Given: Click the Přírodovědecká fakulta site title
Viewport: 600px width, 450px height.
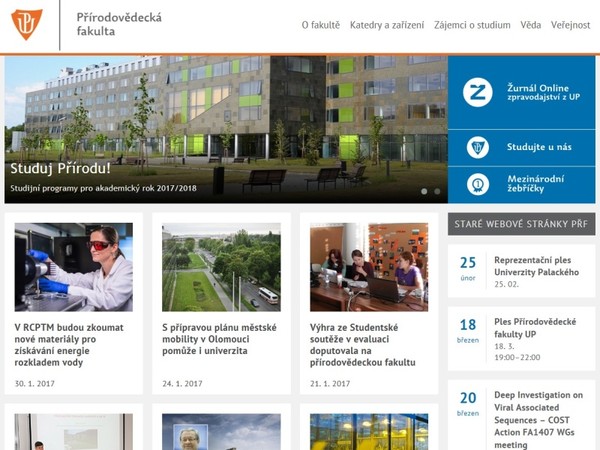Looking at the screenshot, I should [x=119, y=24].
